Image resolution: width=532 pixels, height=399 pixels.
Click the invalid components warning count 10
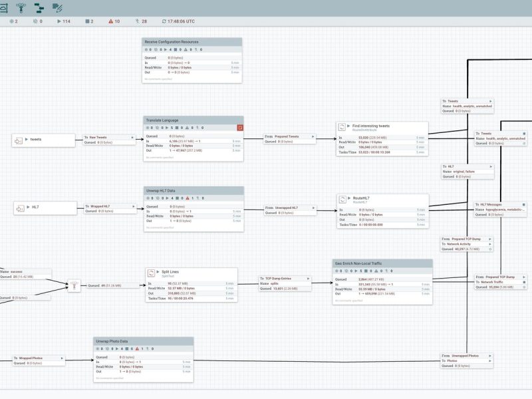pyautogui.click(x=114, y=21)
